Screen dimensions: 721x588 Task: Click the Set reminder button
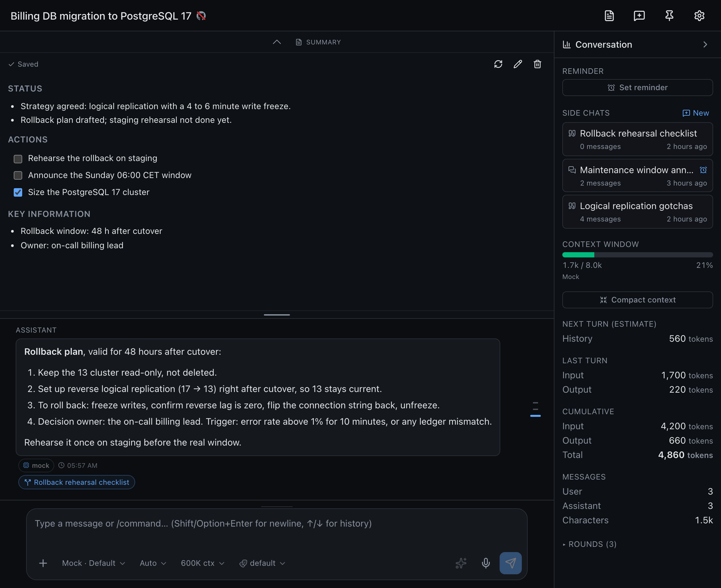(637, 88)
